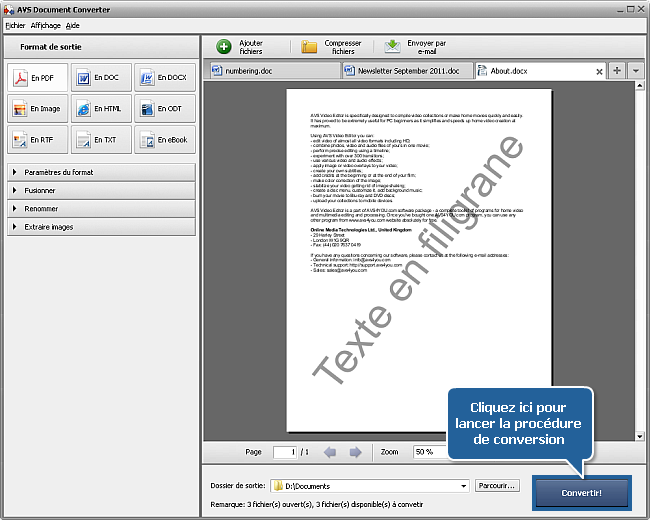Viewport: 650px width, 520px height.
Task: Expand Paramètres du format section
Action: (101, 172)
